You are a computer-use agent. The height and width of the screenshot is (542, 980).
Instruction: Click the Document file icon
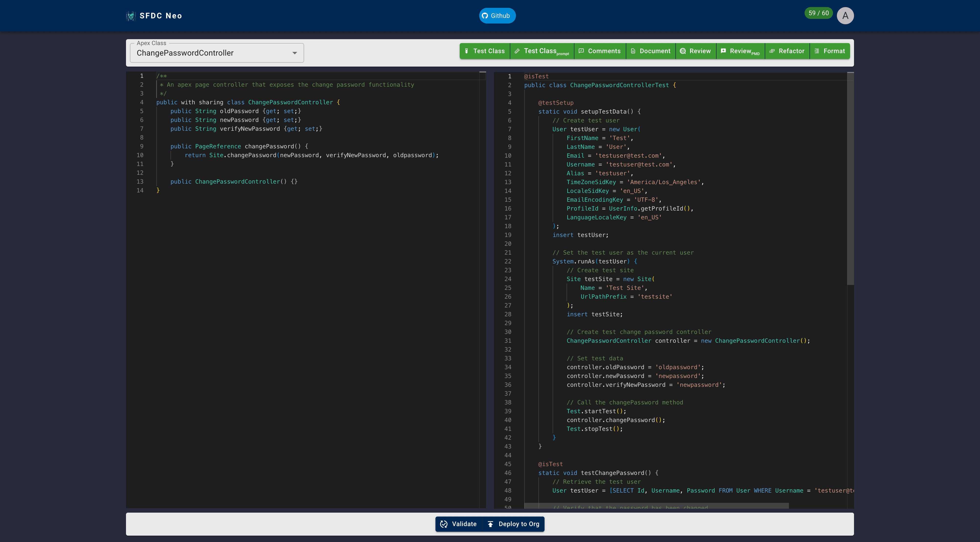click(633, 51)
